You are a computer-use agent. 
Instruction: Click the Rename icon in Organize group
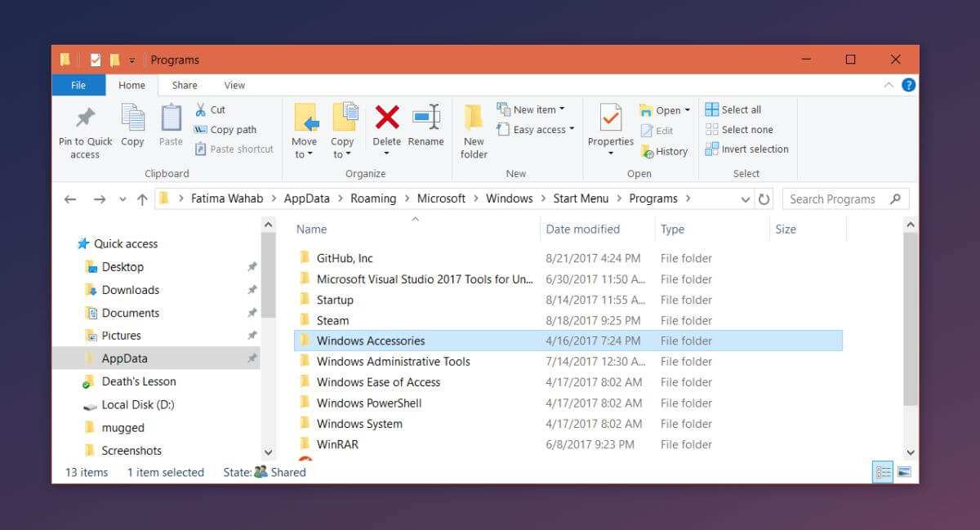425,117
